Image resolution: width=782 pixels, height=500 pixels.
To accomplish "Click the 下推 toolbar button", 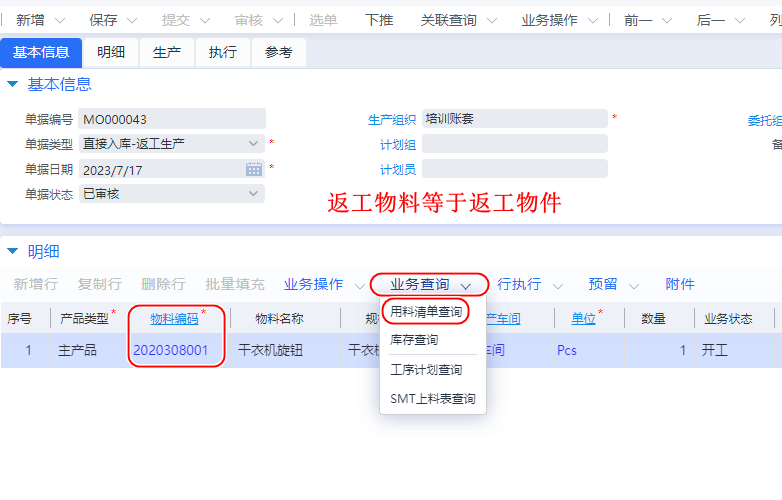I will pyautogui.click(x=379, y=20).
